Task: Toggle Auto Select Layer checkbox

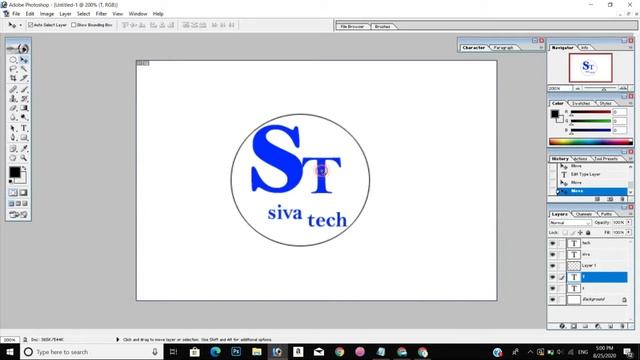Action: pos(31,25)
